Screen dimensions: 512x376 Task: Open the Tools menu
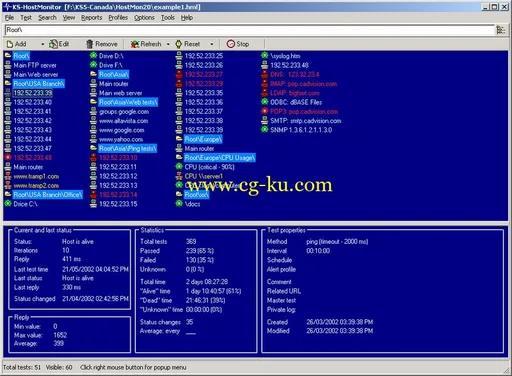(168, 18)
